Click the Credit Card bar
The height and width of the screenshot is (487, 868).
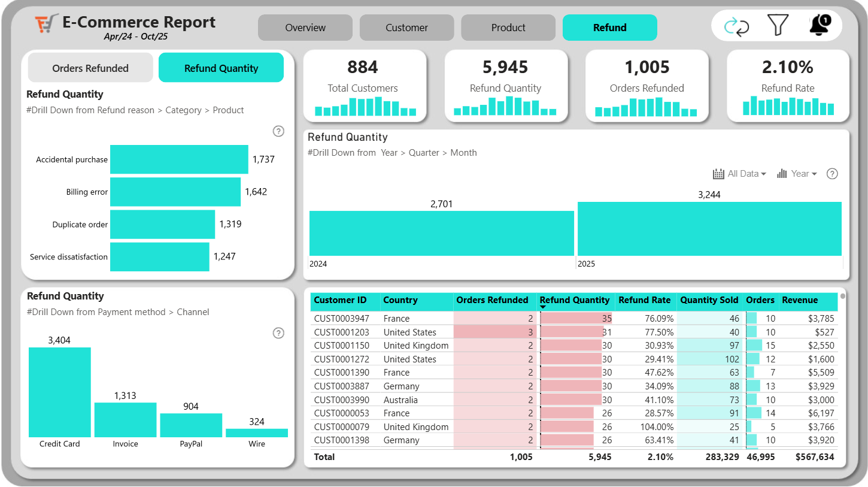pos(60,392)
